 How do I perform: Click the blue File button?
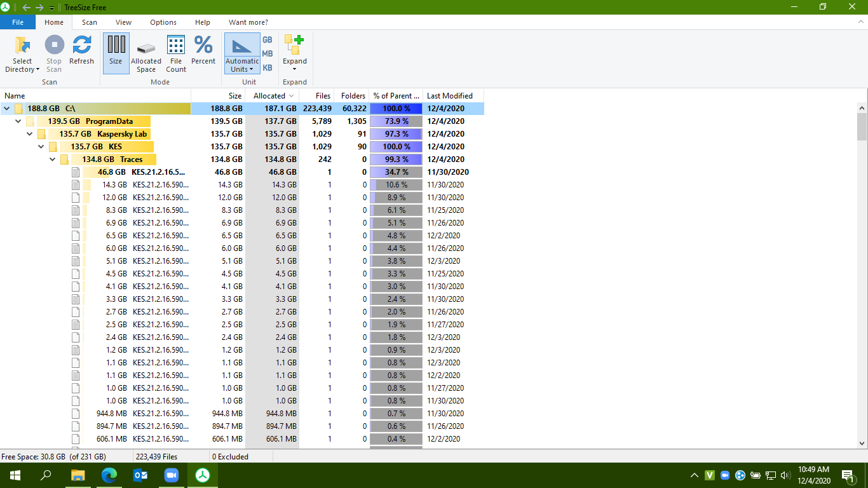click(x=18, y=22)
